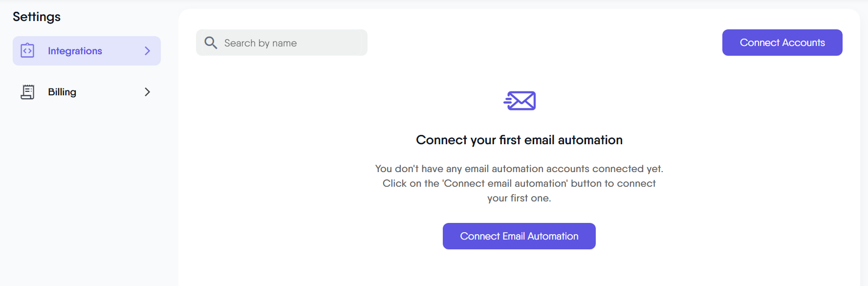Switch to the Billing settings section
This screenshot has height=286, width=868.
[62, 92]
